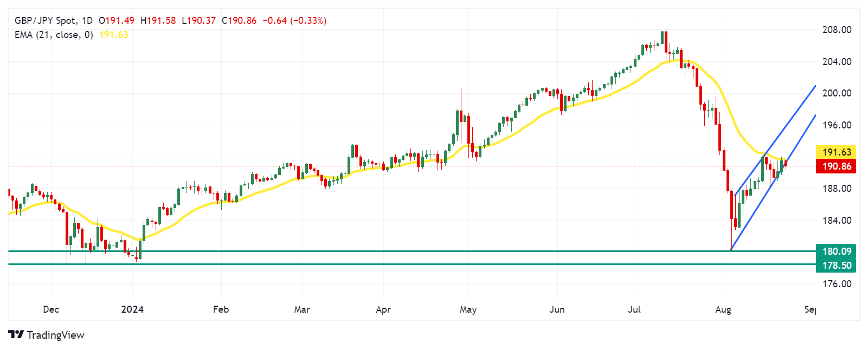
Task: Click the EMA (21, close, 0) legend label
Action: click(x=54, y=35)
